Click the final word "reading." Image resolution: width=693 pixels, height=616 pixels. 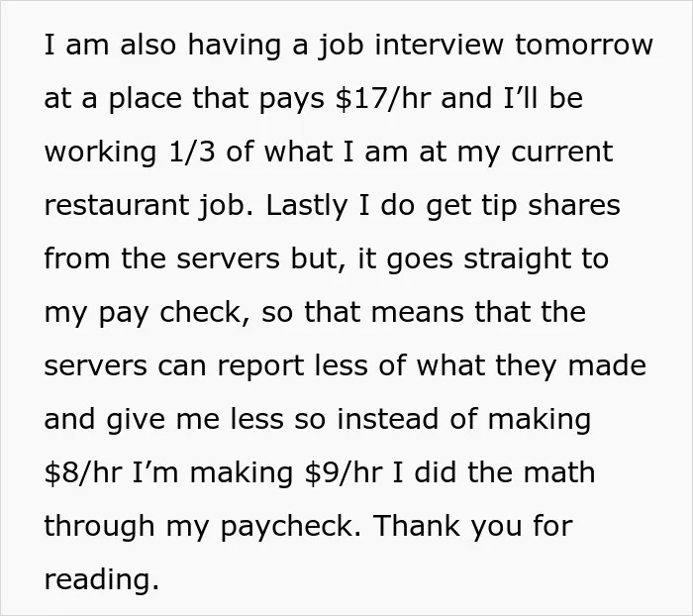point(102,579)
